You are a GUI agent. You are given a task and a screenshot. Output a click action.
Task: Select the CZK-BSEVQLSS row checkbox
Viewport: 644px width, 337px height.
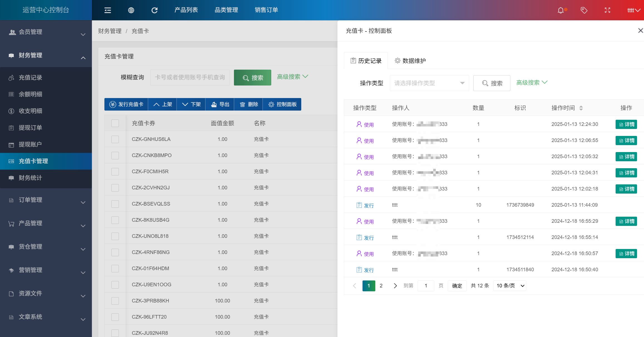pyautogui.click(x=115, y=204)
